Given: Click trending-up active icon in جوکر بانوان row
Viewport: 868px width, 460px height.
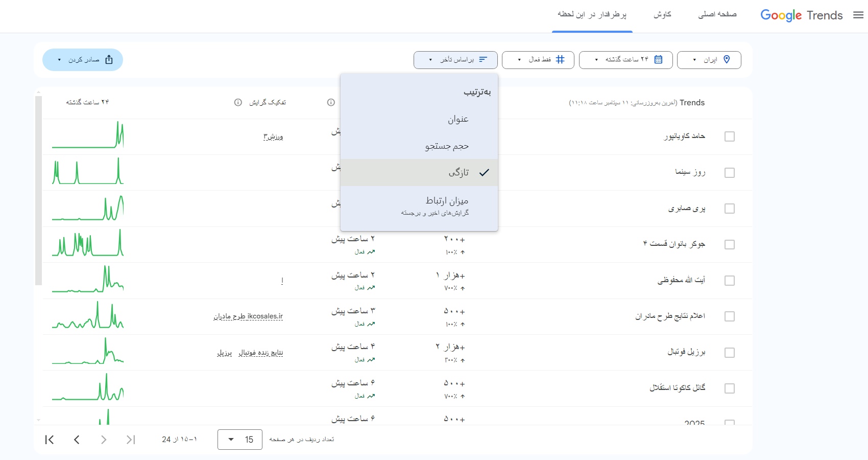Looking at the screenshot, I should pos(371,252).
